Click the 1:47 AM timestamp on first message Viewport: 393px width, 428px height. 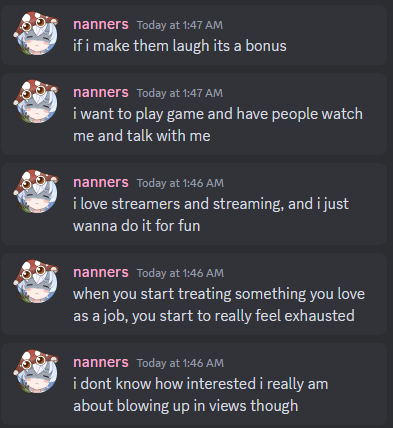coord(180,25)
